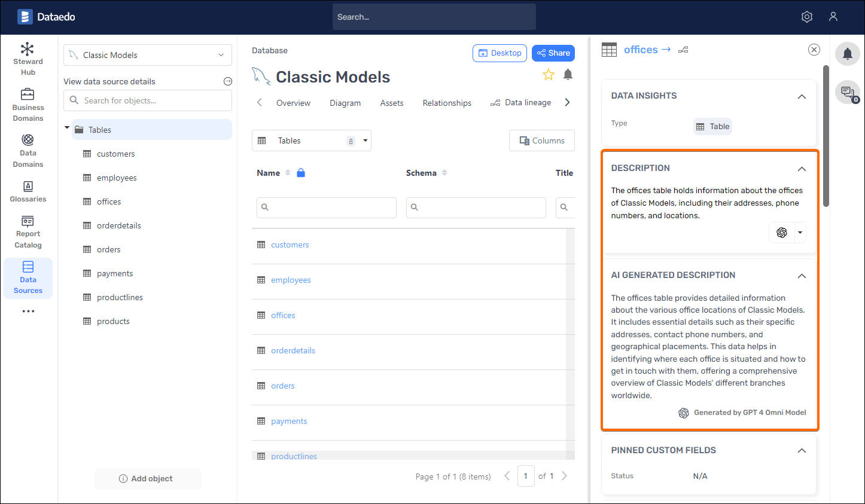Collapse the Pinned Custom Fields section
This screenshot has width=865, height=504.
pyautogui.click(x=802, y=450)
